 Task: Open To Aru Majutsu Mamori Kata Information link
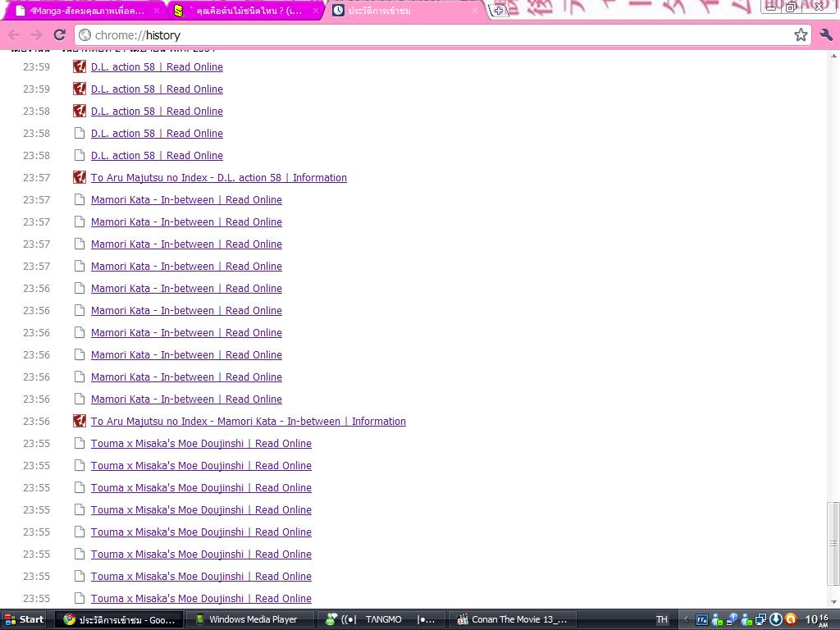(x=248, y=422)
